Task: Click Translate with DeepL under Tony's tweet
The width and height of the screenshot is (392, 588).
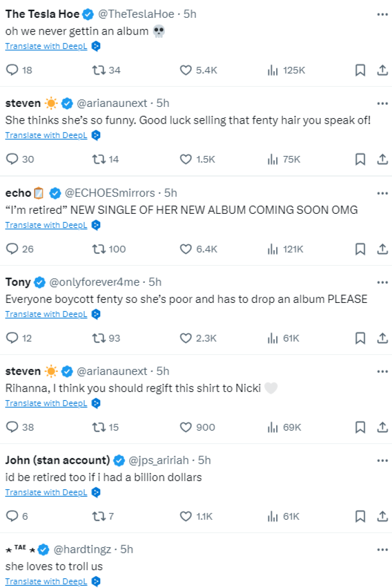Action: click(46, 314)
